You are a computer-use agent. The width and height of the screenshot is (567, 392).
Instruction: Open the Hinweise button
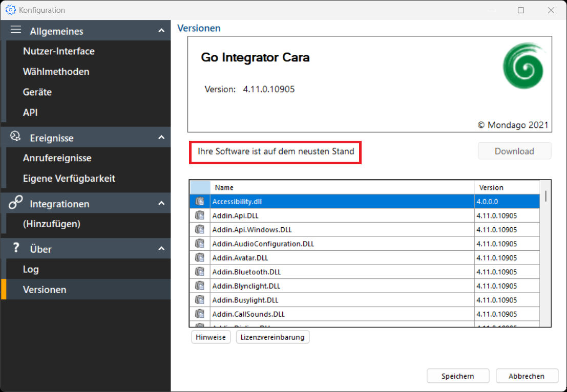point(211,337)
